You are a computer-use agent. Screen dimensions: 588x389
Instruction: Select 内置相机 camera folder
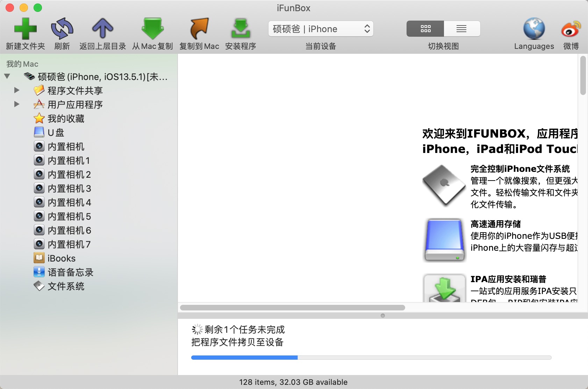coord(89,146)
